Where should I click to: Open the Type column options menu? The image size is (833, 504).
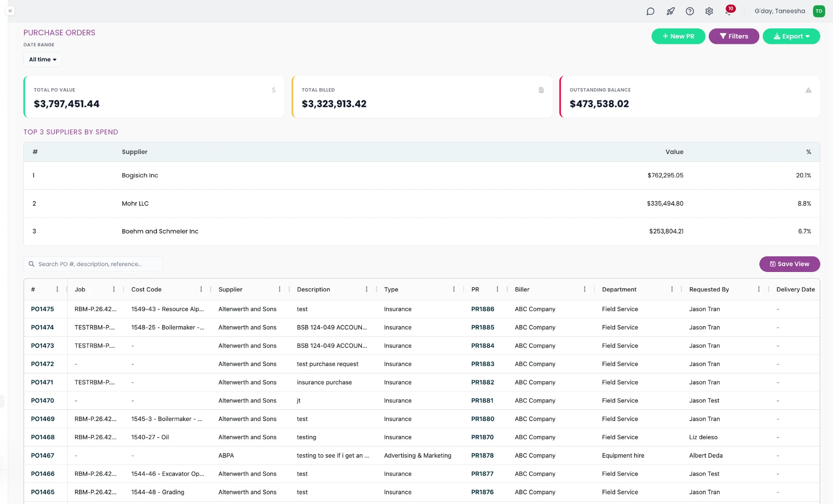454,289
